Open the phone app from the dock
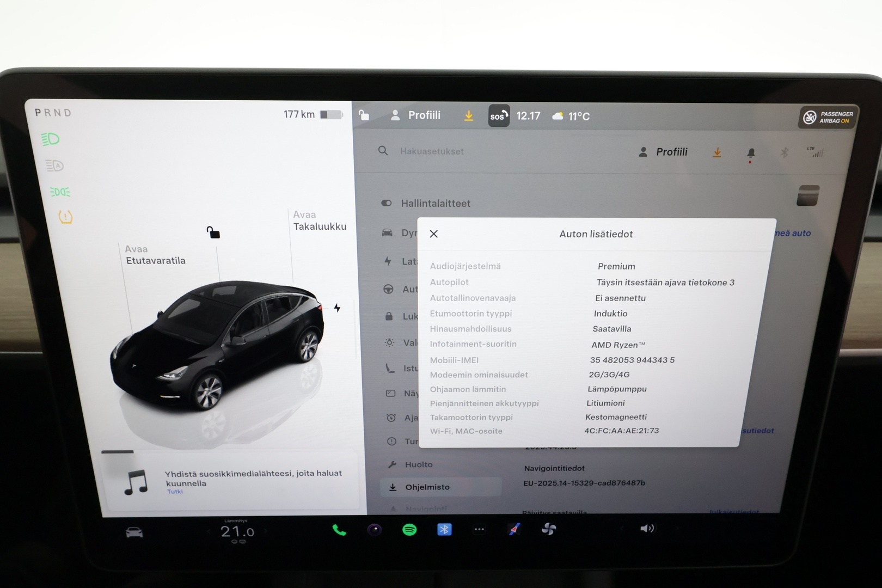Image resolution: width=882 pixels, height=588 pixels. 339,529
